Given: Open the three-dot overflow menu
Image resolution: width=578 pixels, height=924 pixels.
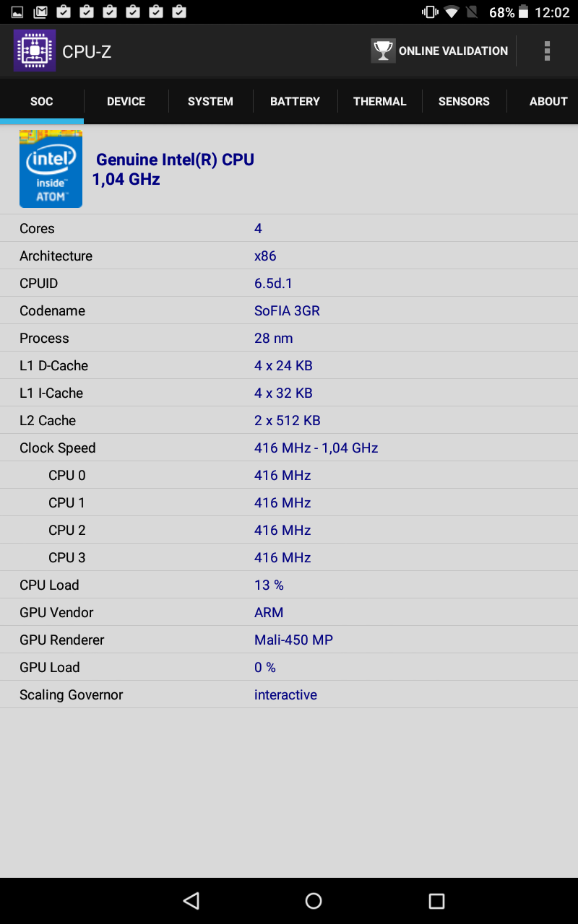Looking at the screenshot, I should 547,51.
